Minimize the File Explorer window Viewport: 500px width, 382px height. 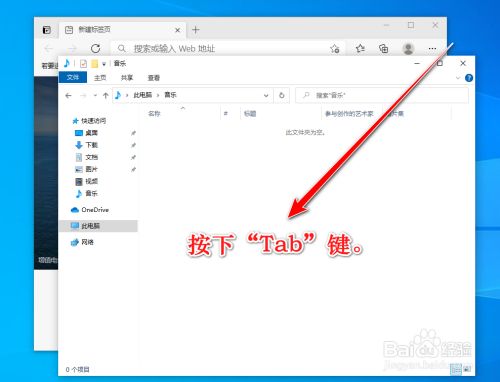coord(417,63)
